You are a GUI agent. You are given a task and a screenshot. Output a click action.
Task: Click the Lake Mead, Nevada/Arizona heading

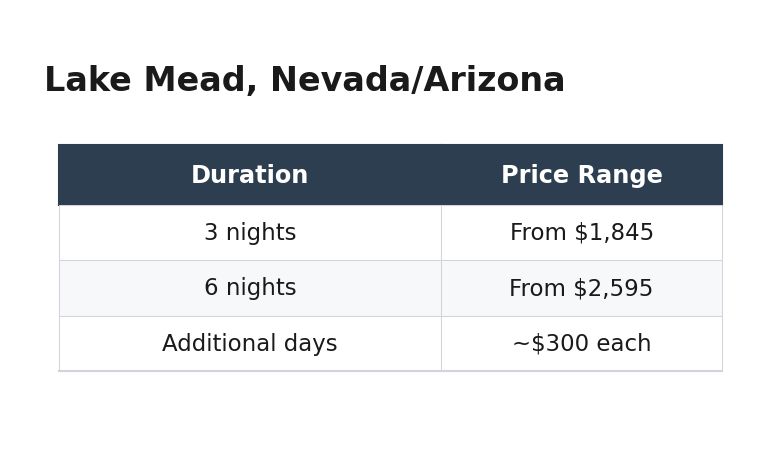click(x=304, y=81)
